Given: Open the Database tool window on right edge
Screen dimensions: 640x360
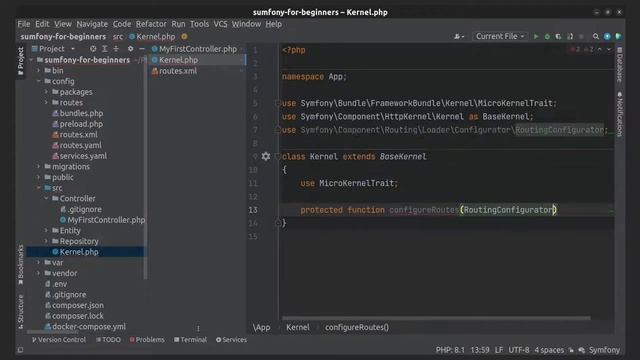Looking at the screenshot, I should point(620,64).
